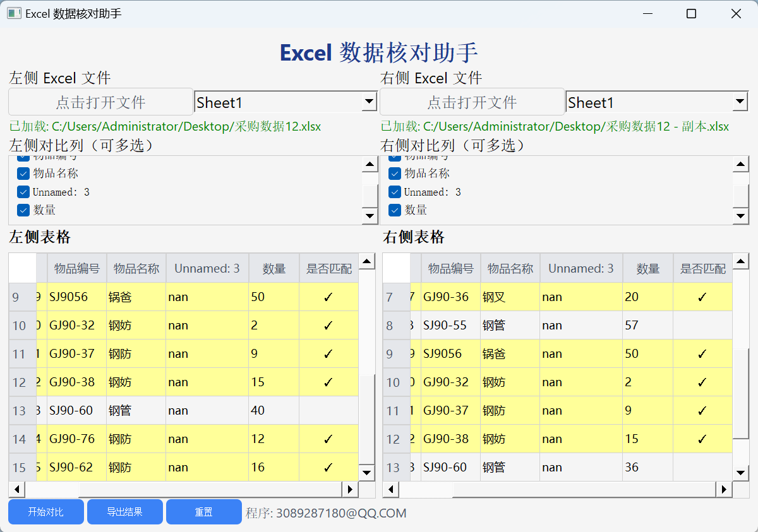Screen dimensions: 758x532
Task: Click quantity 40 cell in left table
Action: [274, 411]
